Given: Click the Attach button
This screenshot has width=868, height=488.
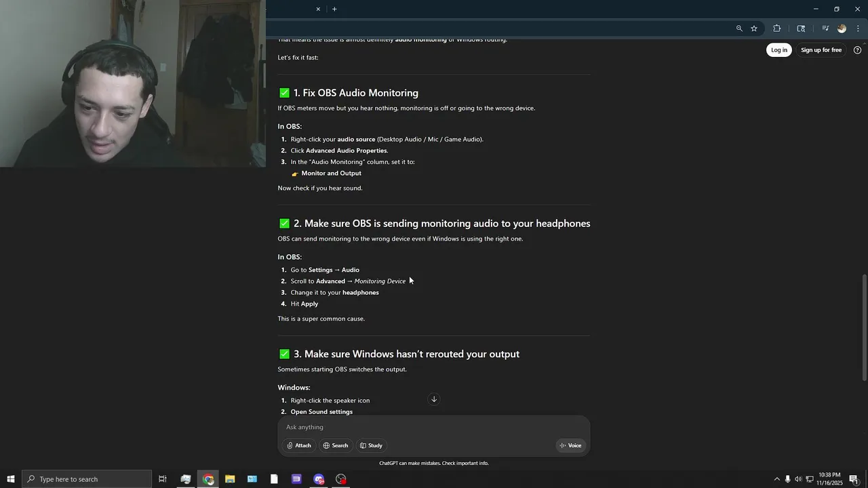Looking at the screenshot, I should point(299,445).
